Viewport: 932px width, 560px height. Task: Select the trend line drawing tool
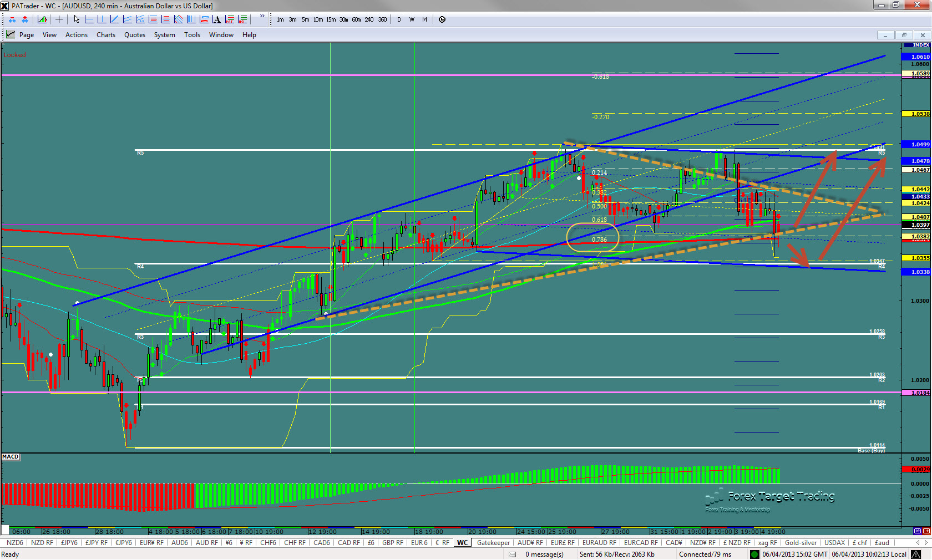pos(114,19)
